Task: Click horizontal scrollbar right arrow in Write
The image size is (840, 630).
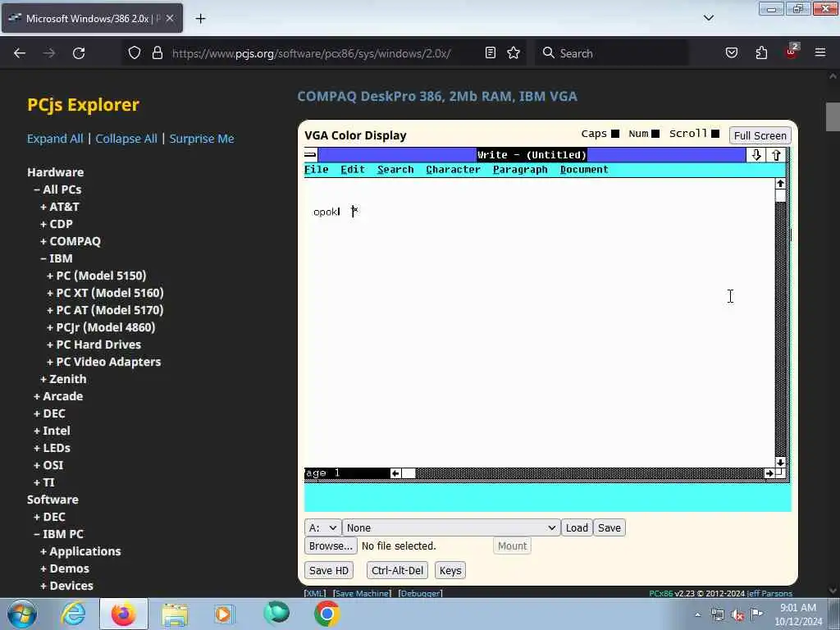Action: click(769, 473)
